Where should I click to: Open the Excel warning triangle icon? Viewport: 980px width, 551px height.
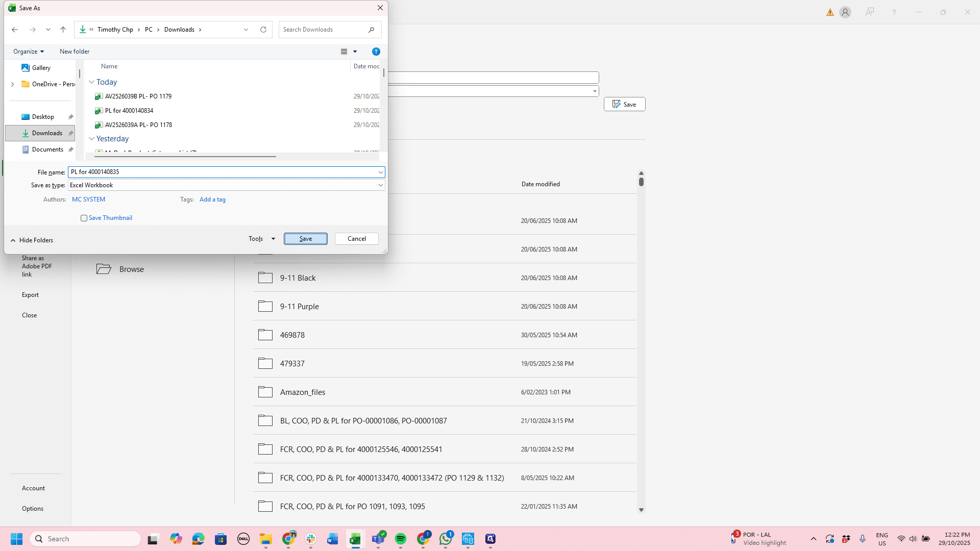(x=830, y=12)
